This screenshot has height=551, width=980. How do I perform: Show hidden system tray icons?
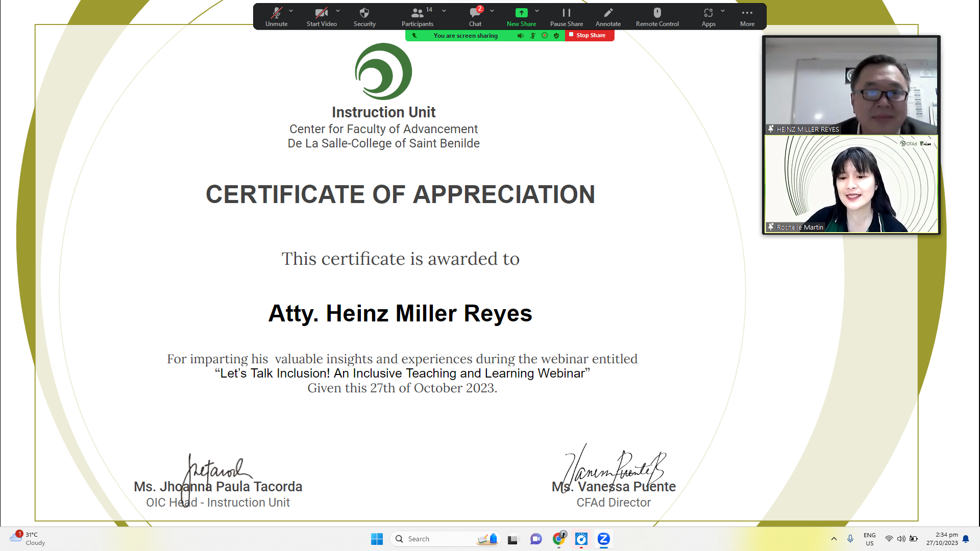(x=834, y=539)
